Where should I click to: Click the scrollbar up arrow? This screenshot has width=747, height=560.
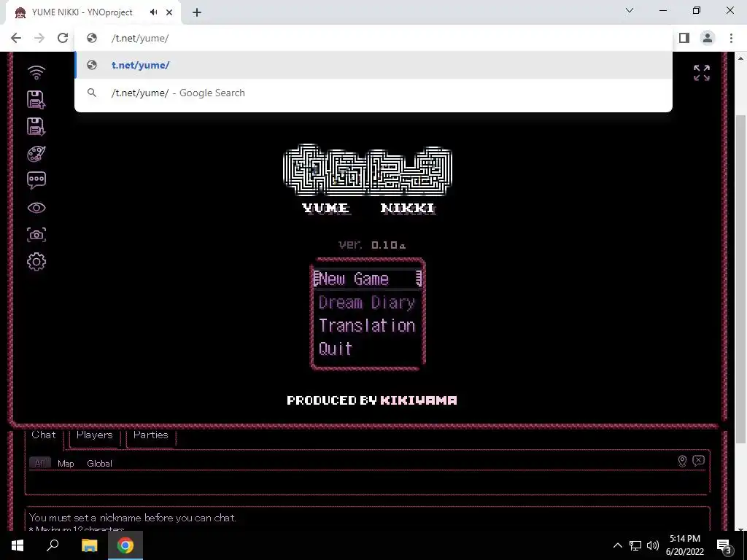740,58
